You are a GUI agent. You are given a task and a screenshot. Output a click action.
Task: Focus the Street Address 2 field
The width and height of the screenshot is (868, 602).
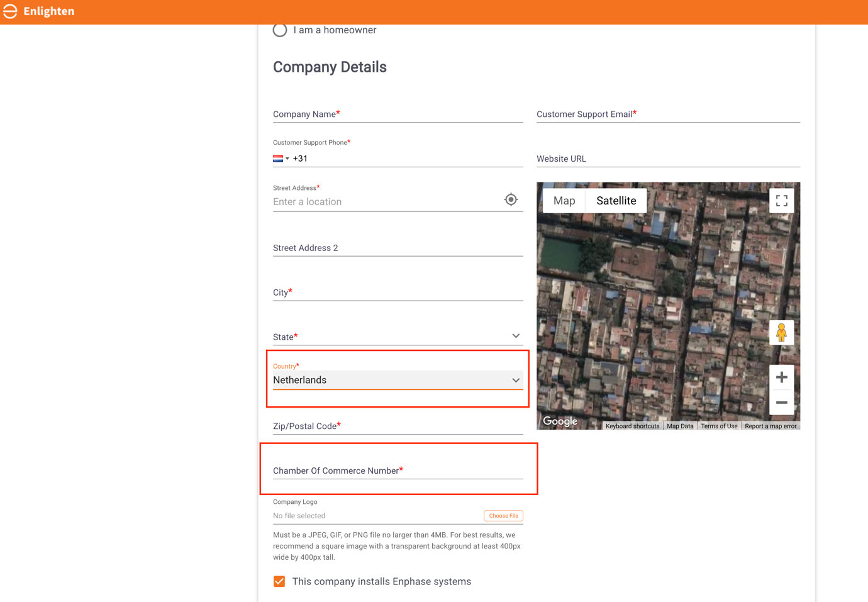[x=398, y=248]
